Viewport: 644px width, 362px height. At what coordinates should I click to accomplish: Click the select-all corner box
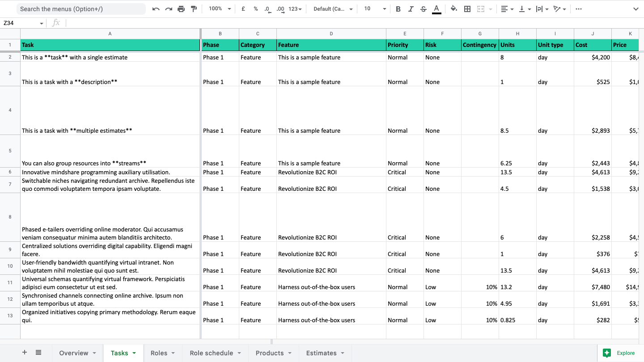click(10, 34)
